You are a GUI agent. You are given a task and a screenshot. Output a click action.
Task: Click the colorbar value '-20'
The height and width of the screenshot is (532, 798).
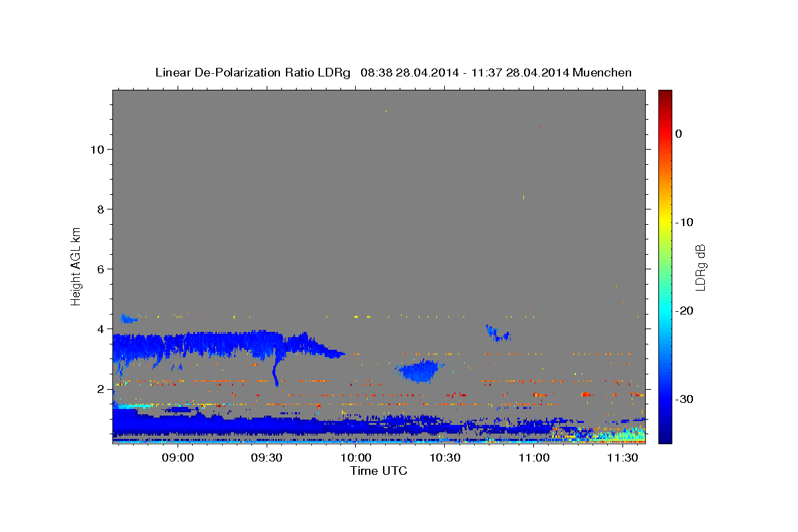pos(685,311)
